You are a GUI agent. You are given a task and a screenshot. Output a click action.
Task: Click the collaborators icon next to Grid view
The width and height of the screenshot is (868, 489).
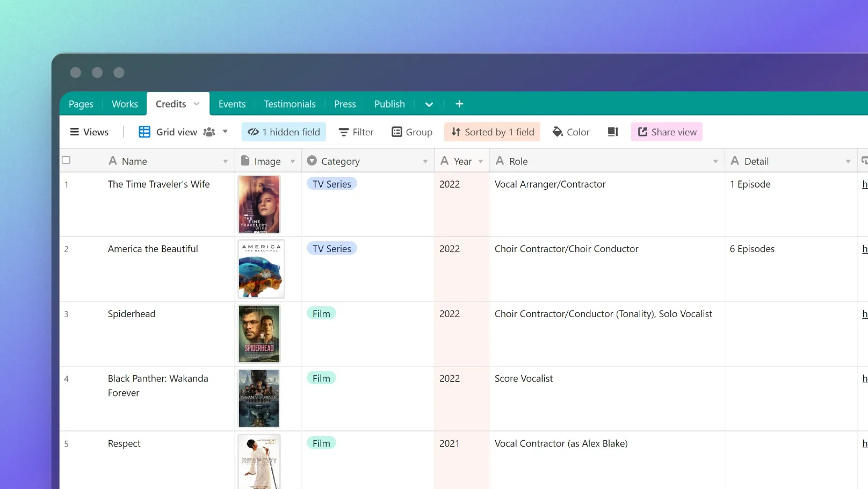click(x=208, y=132)
